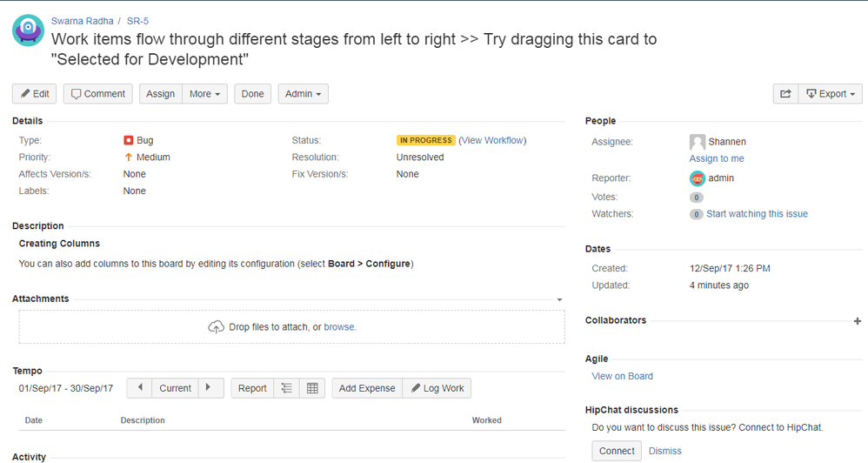This screenshot has width=868, height=463.
Task: Switch Tempo to grid view icon
Action: click(312, 388)
